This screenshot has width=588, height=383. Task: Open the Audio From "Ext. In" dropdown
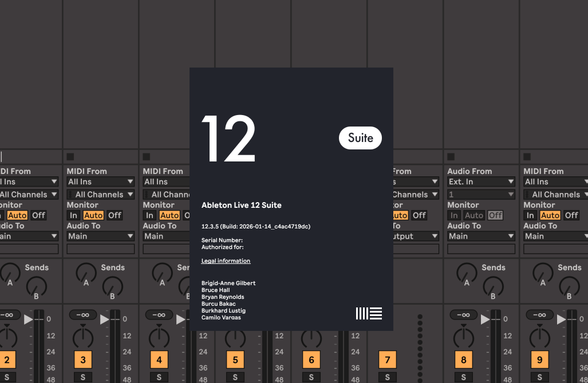click(x=480, y=181)
